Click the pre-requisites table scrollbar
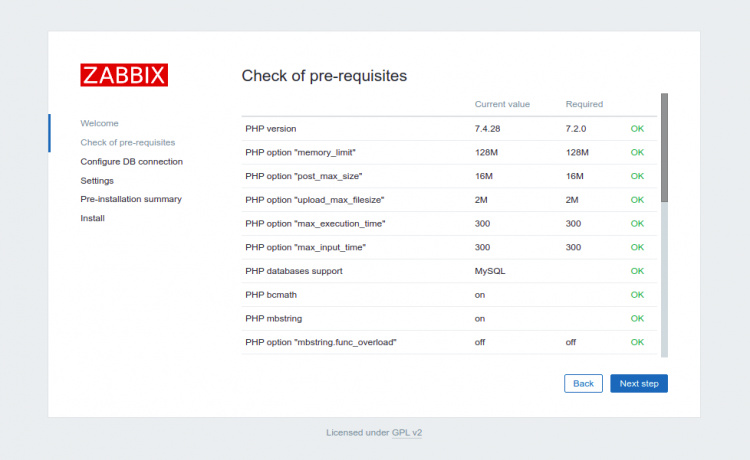 coord(664,150)
